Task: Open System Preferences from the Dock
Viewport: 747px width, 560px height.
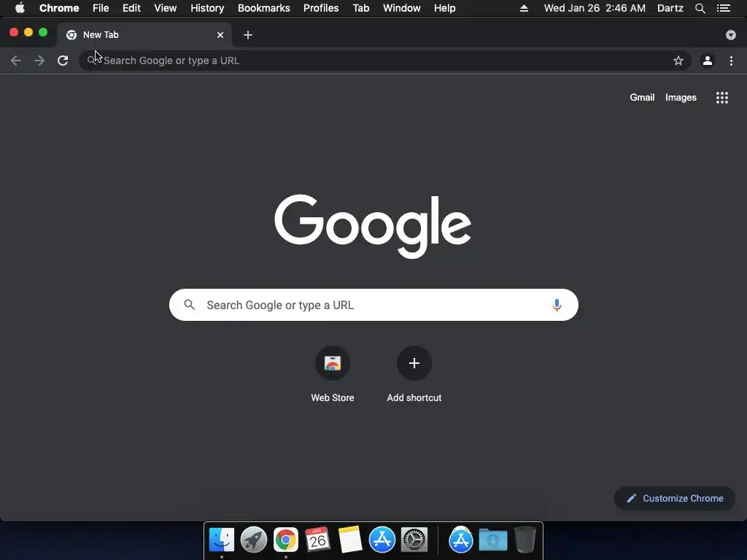Action: (414, 540)
